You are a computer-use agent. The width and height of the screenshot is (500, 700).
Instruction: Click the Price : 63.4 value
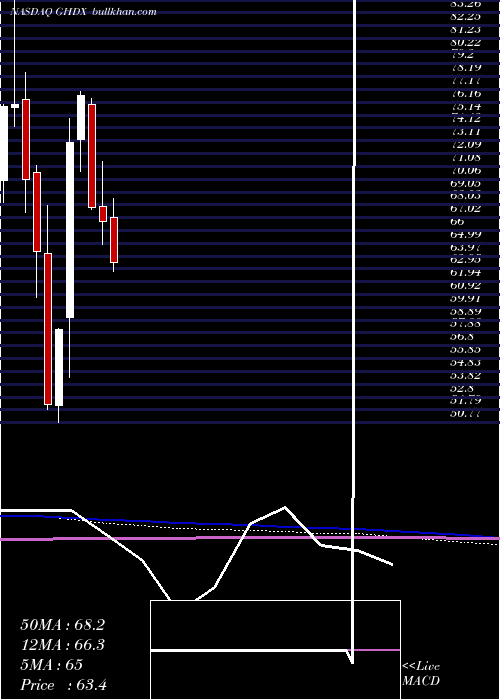coord(63,685)
